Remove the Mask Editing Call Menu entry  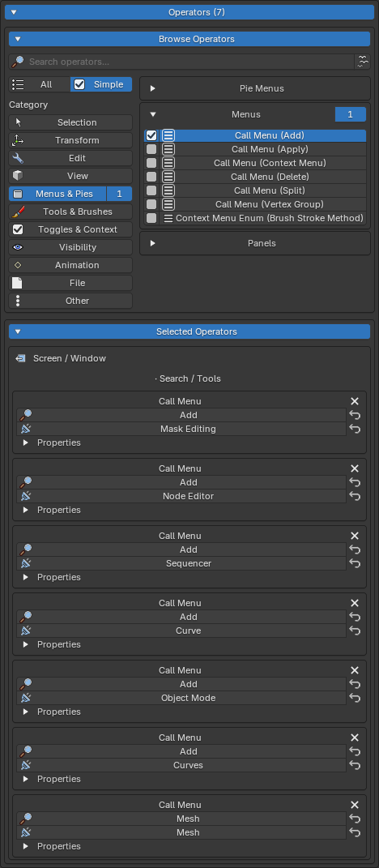click(x=356, y=401)
